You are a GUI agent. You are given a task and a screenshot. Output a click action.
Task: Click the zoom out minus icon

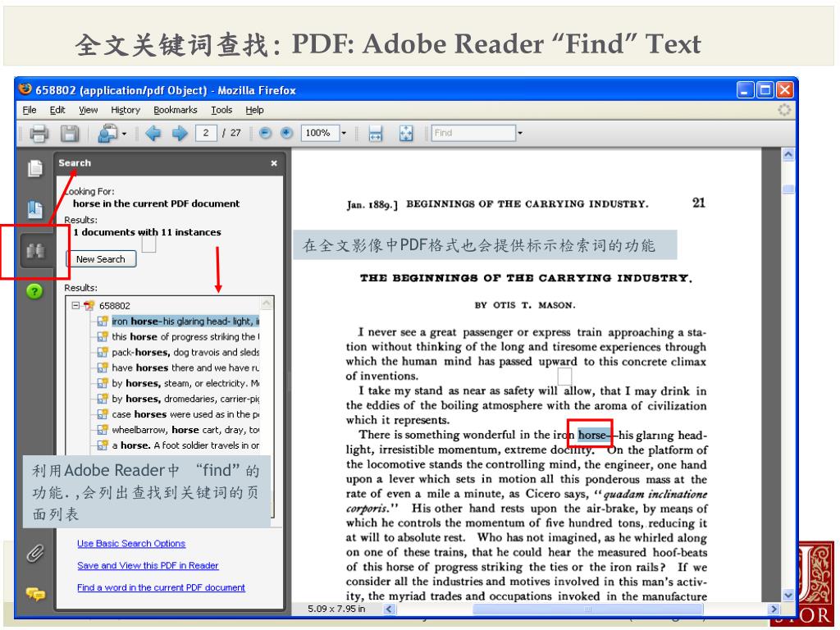pos(265,133)
